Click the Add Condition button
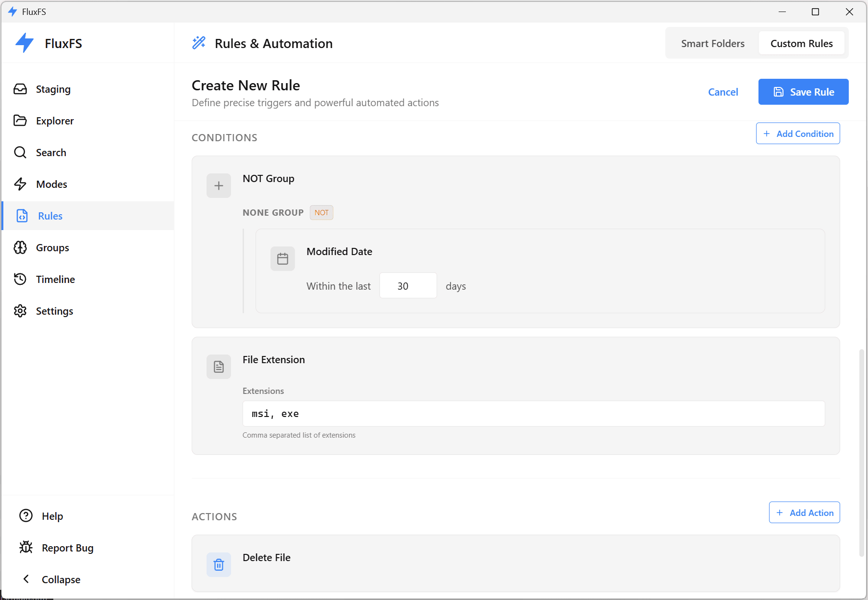Screen dimensions: 868x600 [797, 134]
